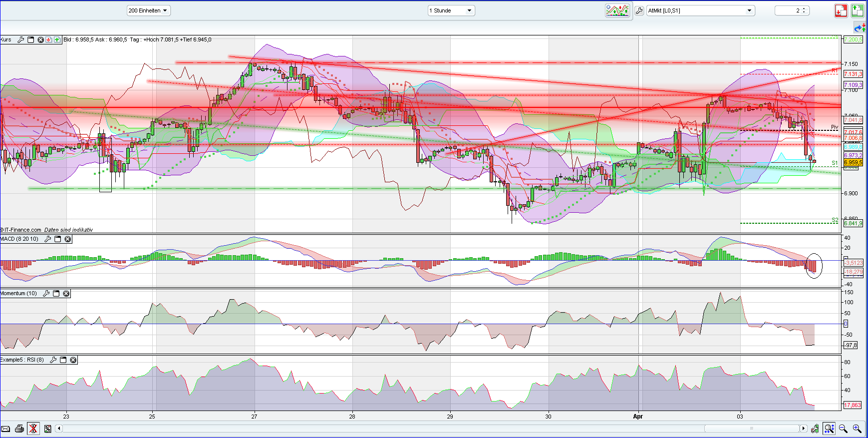Maximize the Kurs price panel
The width and height of the screenshot is (868, 438).
click(30, 39)
